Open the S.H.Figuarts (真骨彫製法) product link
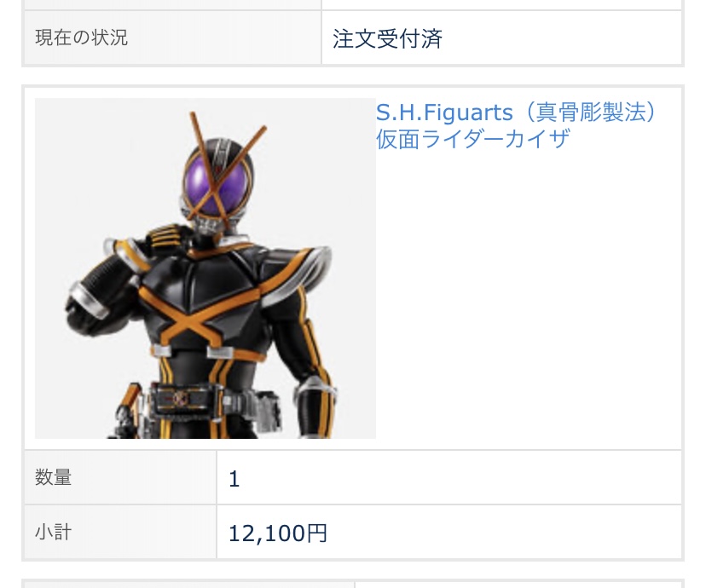Image resolution: width=706 pixels, height=588 pixels. point(516,112)
